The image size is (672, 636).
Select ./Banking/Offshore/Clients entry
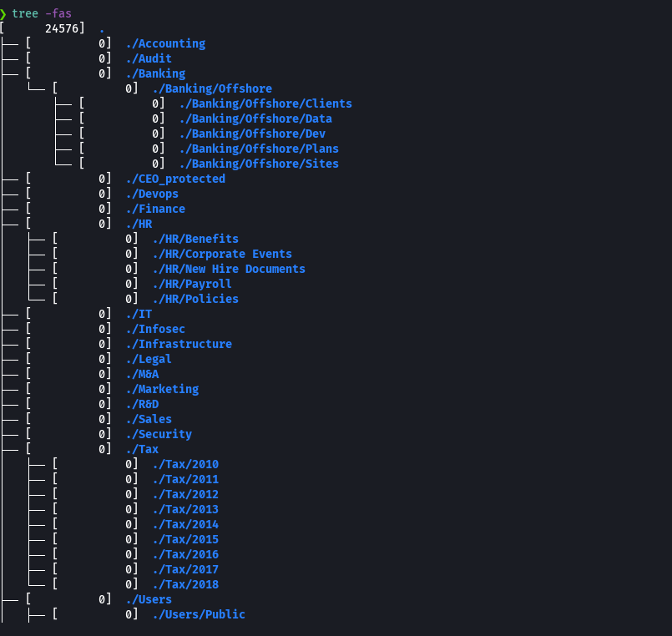(x=265, y=103)
